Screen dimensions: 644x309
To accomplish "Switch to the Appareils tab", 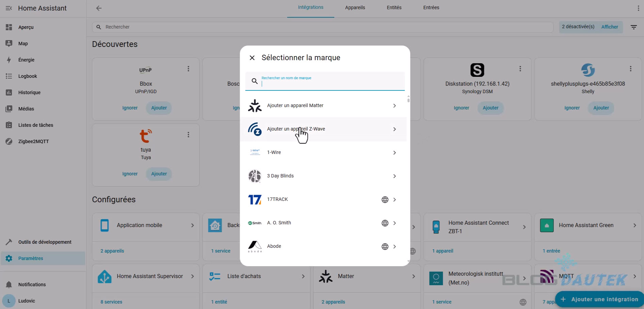I will click(x=355, y=7).
